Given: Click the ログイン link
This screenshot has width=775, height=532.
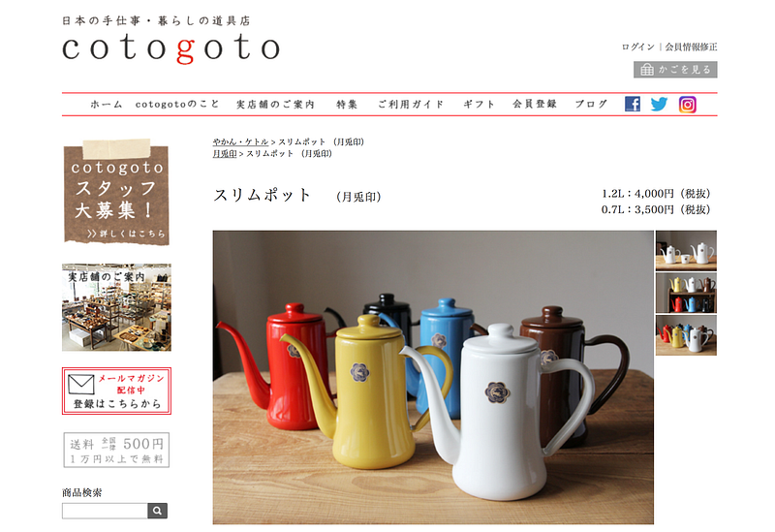Looking at the screenshot, I should coord(637,47).
